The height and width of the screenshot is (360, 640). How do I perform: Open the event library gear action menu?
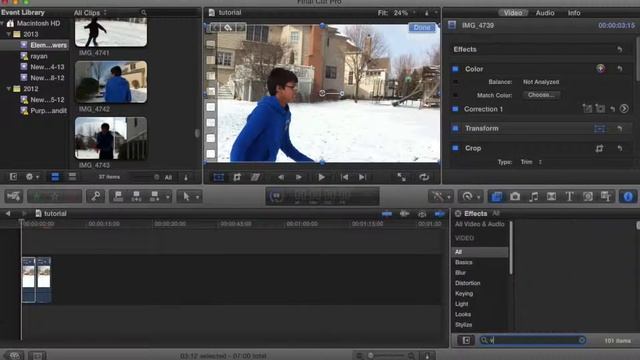tap(32, 177)
